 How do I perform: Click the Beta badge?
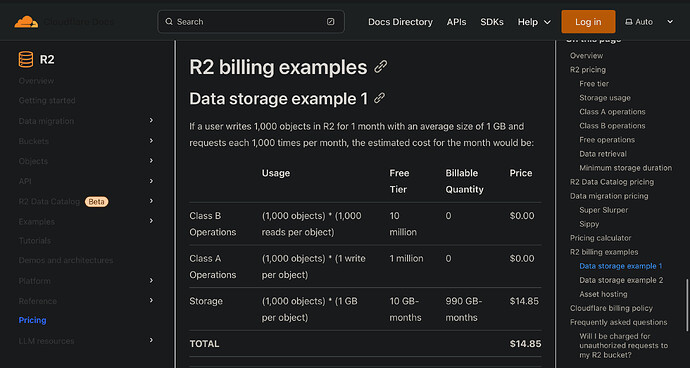pos(96,202)
